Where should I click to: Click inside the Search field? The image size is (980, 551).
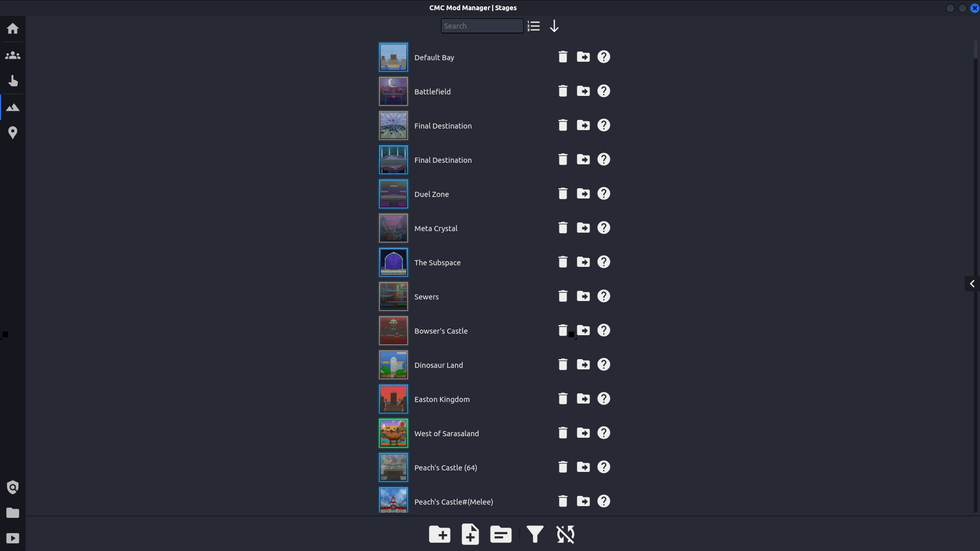[481, 26]
